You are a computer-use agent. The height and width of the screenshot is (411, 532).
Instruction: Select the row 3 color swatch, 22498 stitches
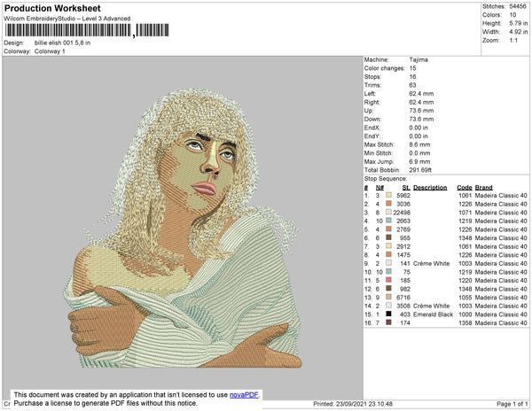(389, 212)
